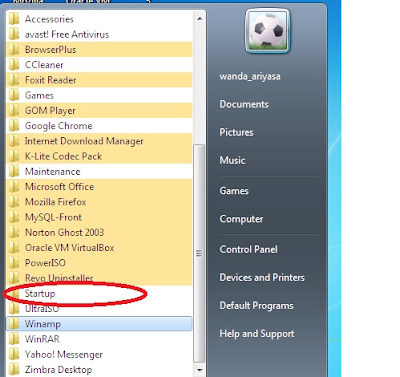The image size is (400, 377).
Task: Open Devices and Printers
Action: [x=262, y=277]
